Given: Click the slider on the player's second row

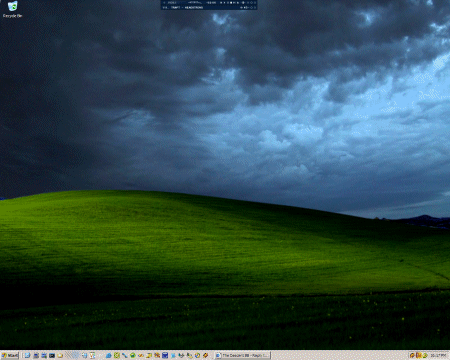Looking at the screenshot, I should click(246, 7).
